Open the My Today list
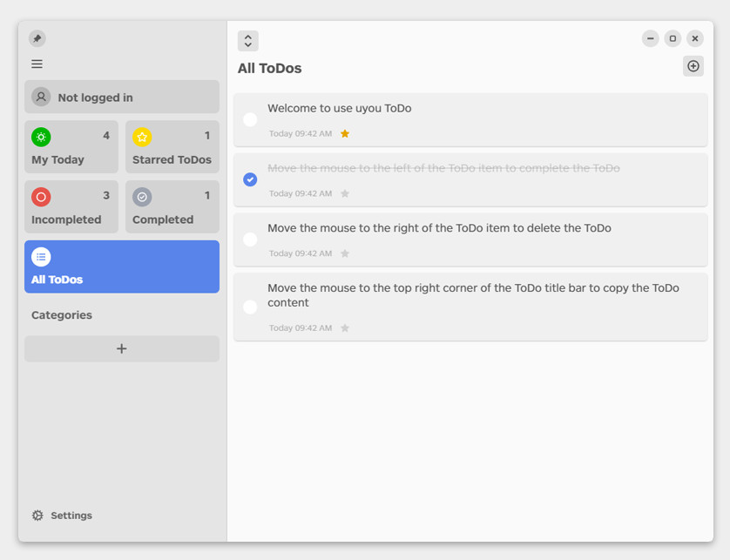The width and height of the screenshot is (730, 560). (x=71, y=146)
